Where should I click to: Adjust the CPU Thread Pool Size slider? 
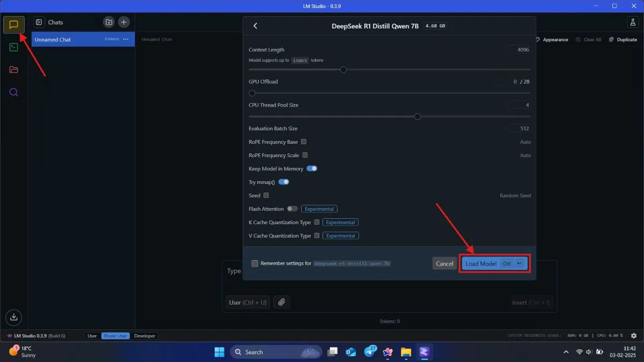418,116
